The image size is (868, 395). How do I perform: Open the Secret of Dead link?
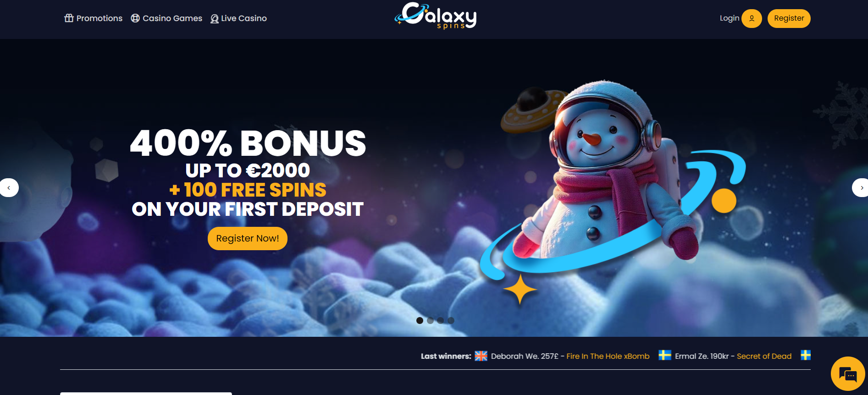764,356
